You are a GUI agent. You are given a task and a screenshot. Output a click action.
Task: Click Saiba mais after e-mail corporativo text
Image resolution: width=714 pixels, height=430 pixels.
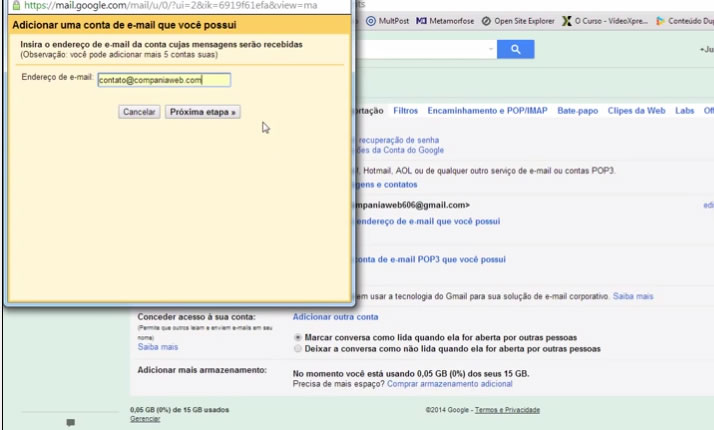tap(633, 296)
